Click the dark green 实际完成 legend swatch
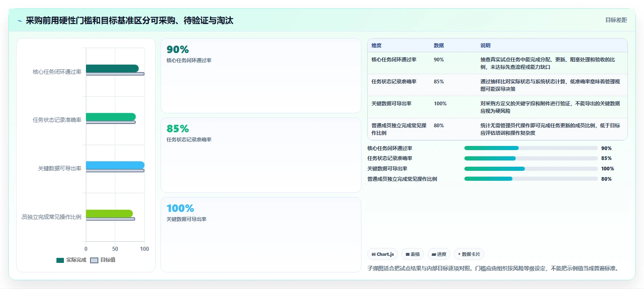The image size is (644, 289). tap(60, 260)
